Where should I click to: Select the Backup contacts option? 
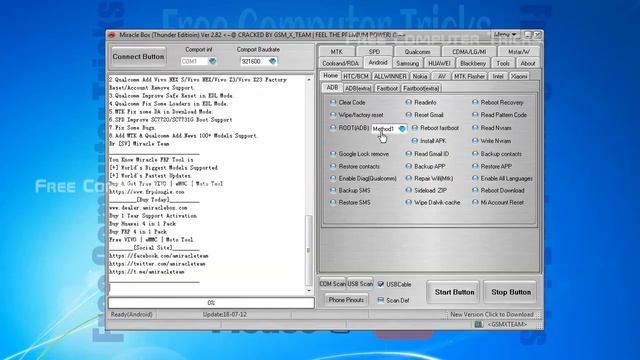point(497,154)
